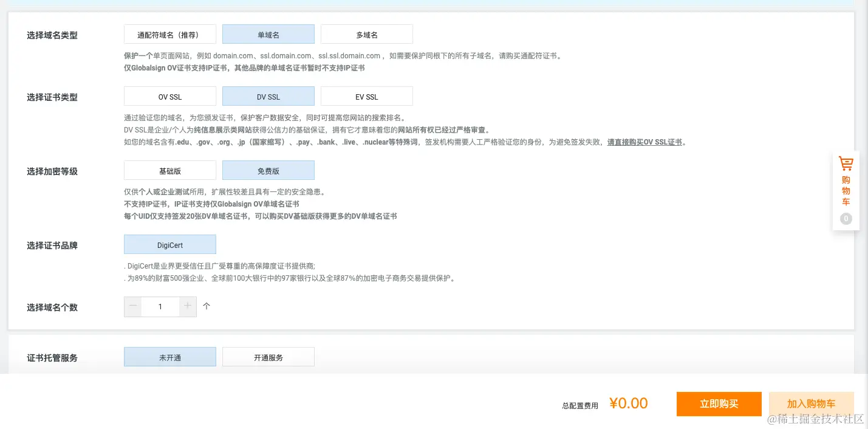This screenshot has height=429, width=868.
Task: Choose 开通服务 for certificate hosting
Action: [x=268, y=357]
